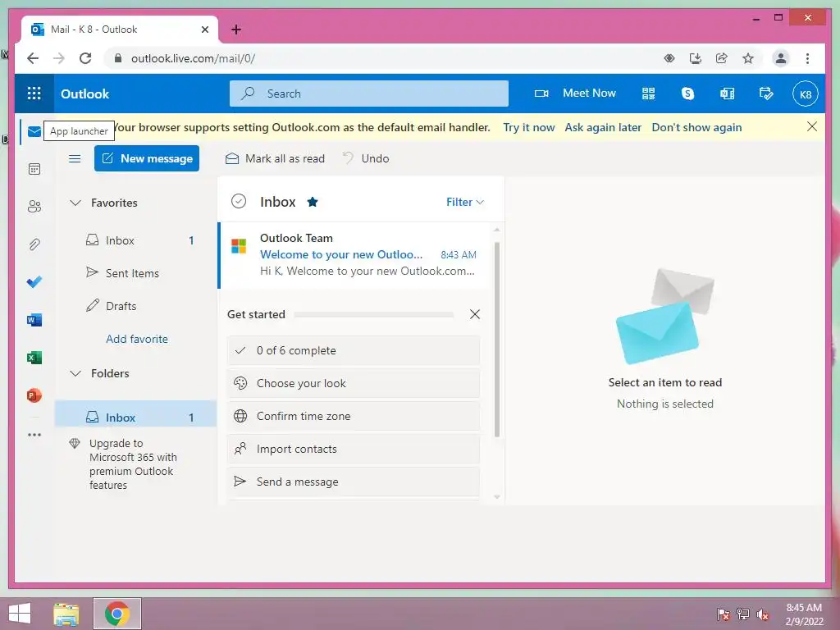Open the Welcome to your new Outlook email
This screenshot has height=630, width=840.
tap(354, 255)
